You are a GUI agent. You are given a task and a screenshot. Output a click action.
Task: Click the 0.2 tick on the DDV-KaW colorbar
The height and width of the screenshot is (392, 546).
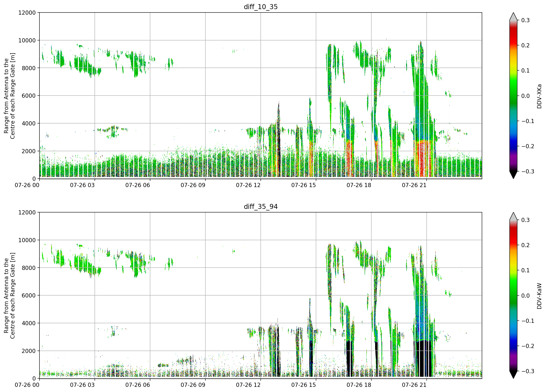point(526,245)
